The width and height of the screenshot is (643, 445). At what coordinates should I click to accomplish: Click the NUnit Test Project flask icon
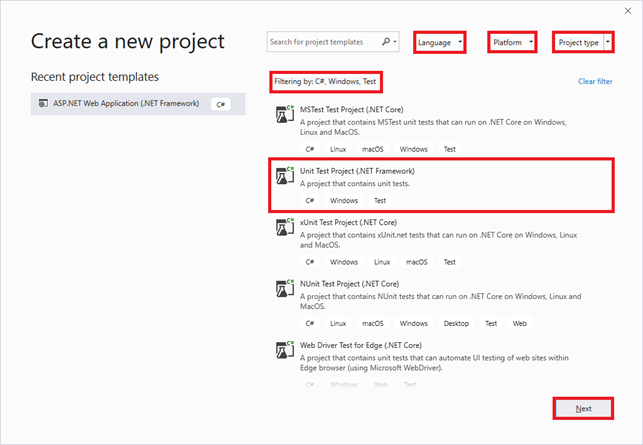(x=285, y=289)
